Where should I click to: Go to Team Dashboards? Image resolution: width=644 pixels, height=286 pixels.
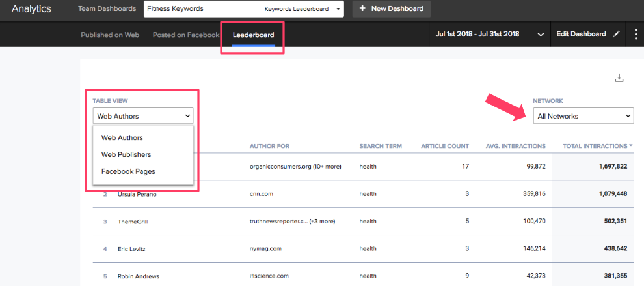[x=107, y=8]
